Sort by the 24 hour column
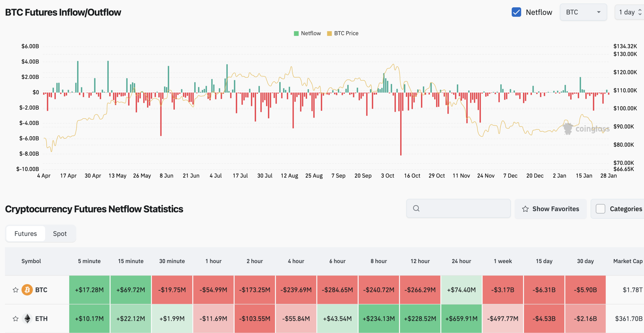The image size is (644, 333). (x=461, y=261)
